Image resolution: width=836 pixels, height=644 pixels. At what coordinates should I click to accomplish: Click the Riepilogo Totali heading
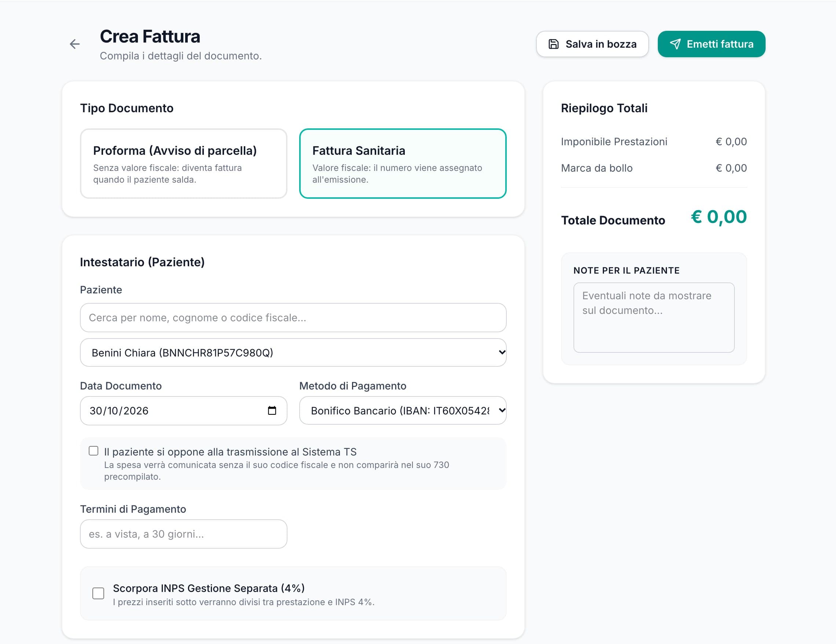(x=604, y=108)
